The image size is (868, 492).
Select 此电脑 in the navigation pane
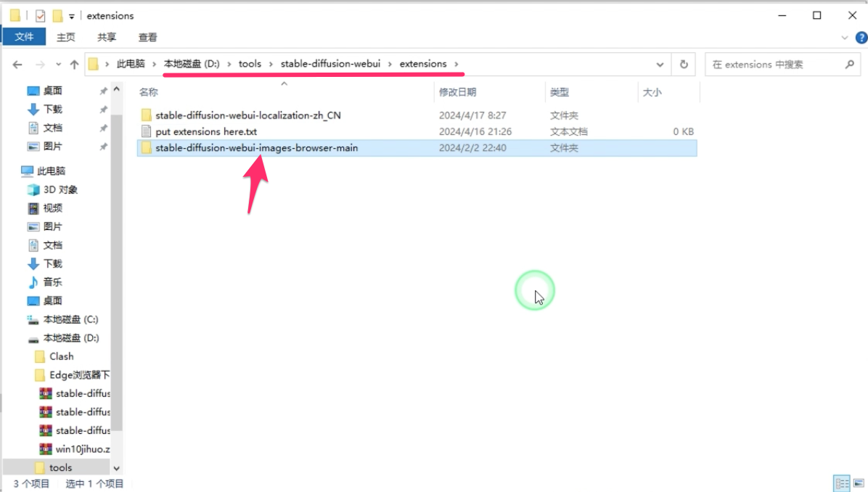[51, 171]
